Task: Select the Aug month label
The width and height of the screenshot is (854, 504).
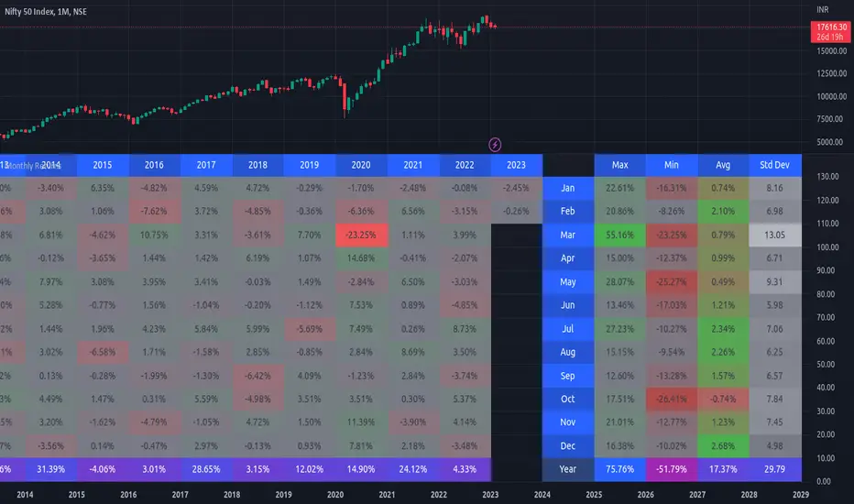Action: click(x=568, y=352)
